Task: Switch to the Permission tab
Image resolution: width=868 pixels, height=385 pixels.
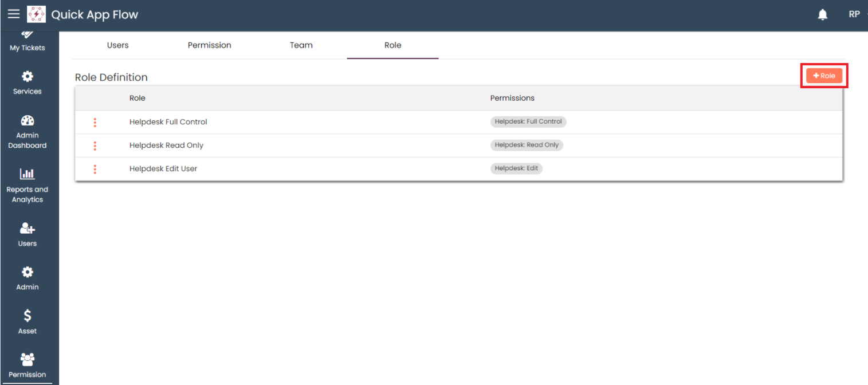Action: [209, 45]
